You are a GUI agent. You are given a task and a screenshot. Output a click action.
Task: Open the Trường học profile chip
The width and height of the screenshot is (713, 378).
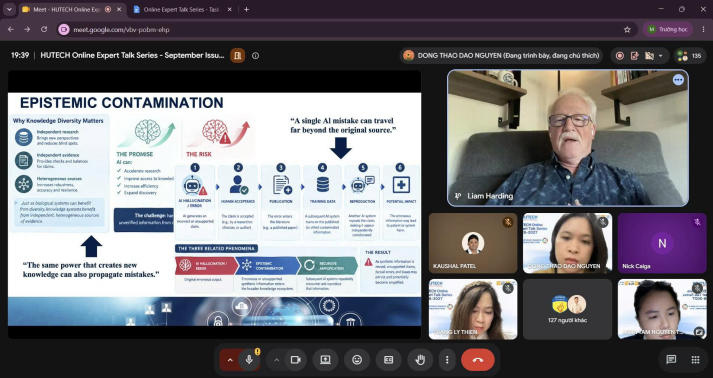point(668,30)
